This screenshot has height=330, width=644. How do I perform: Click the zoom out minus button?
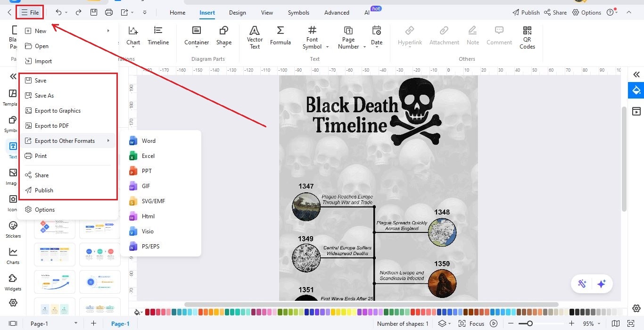tap(511, 323)
